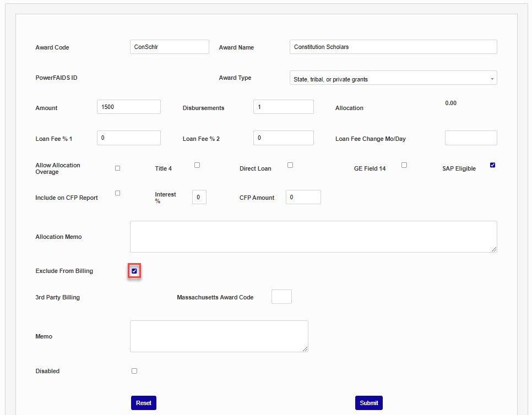Screen dimensions: 532x415
Task: Toggle the Direct Loan checkbox
Action: [x=290, y=165]
